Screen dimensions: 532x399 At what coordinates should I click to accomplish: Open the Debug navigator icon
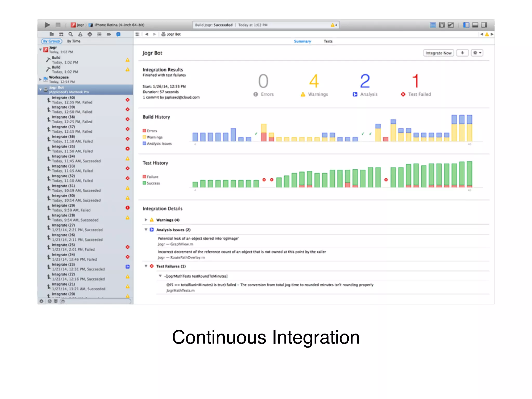[99, 34]
